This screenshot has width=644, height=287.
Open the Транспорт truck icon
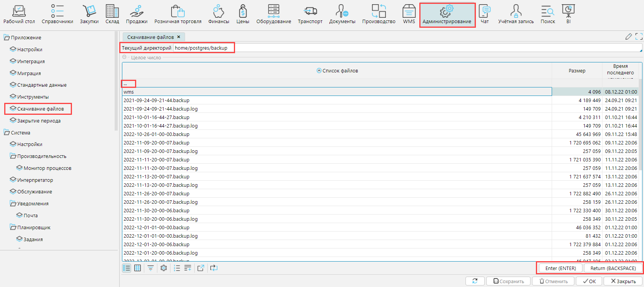[x=310, y=12]
